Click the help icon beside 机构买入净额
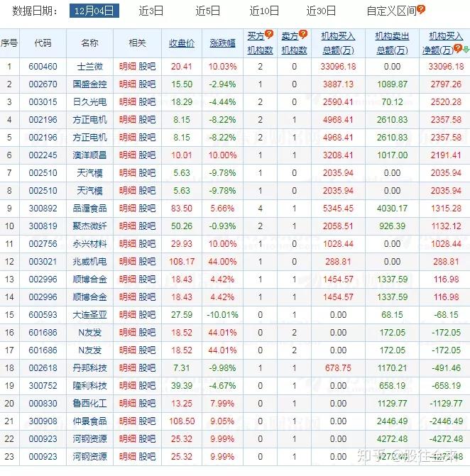 tap(458, 48)
